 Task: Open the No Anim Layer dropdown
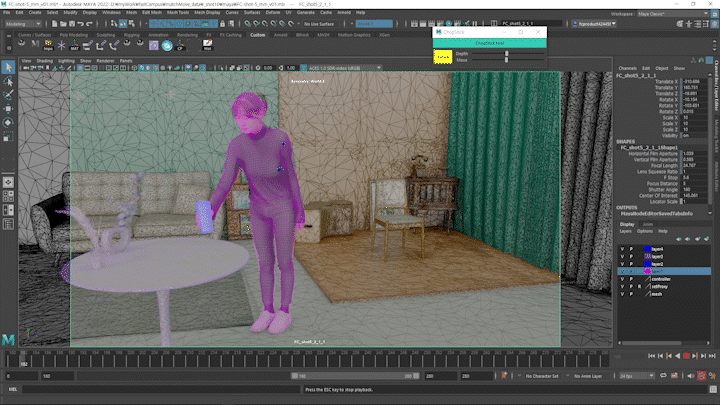click(589, 376)
